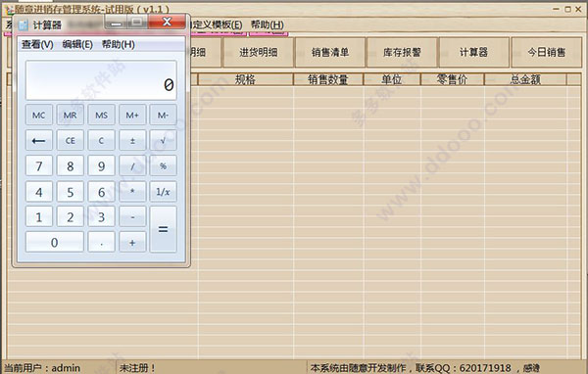
Task: Open the 编辑(E) menu in calculator
Action: [77, 45]
